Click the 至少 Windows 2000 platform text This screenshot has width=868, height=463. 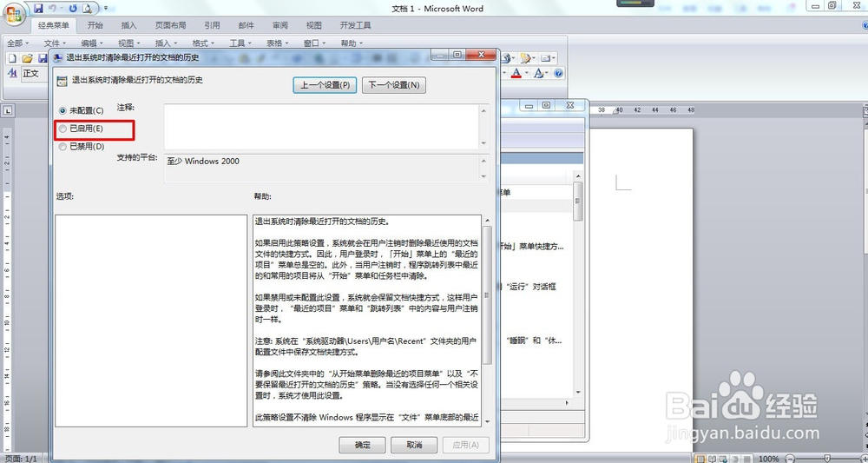coord(203,162)
